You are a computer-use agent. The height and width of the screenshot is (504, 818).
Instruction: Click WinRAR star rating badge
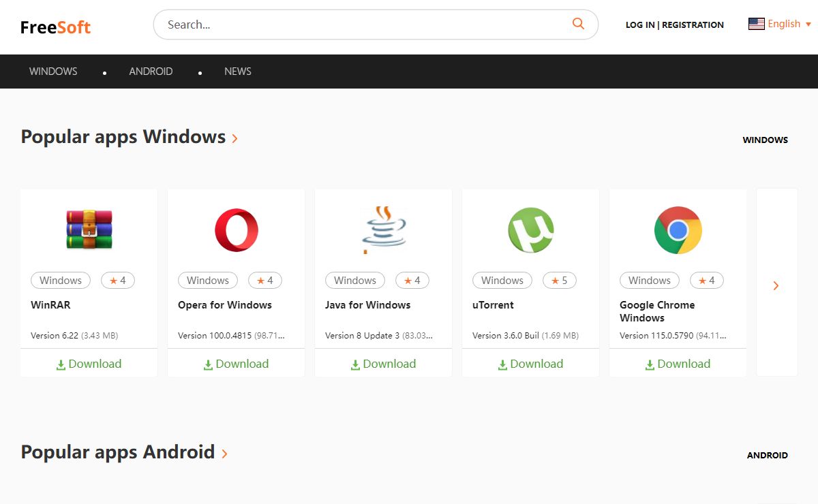tap(118, 281)
